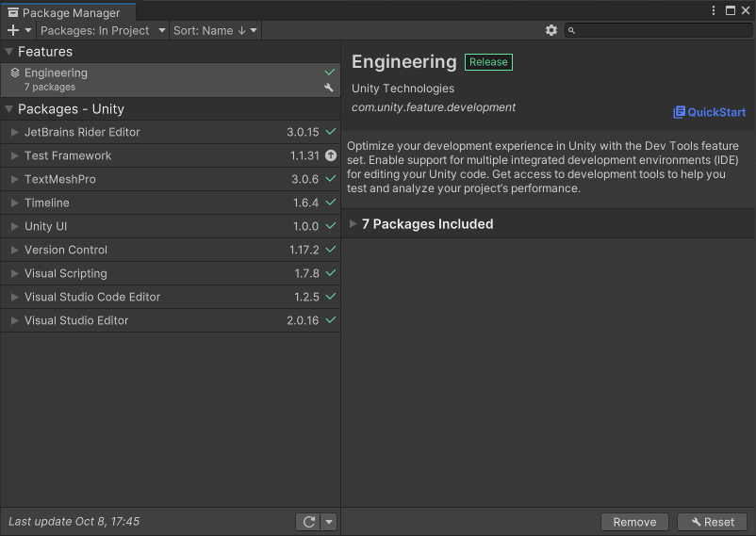
Task: Click com.unity.feature.development package name
Action: (434, 107)
